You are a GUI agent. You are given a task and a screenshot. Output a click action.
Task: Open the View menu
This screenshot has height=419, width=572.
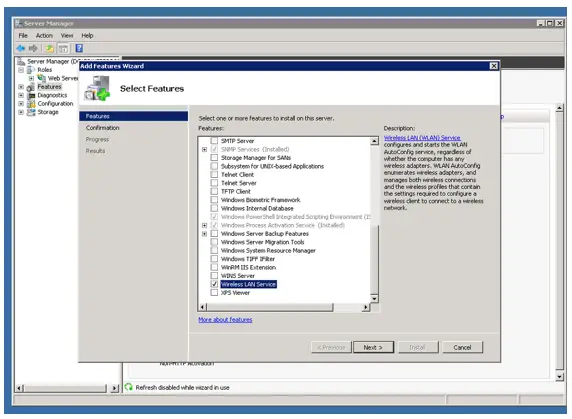pyautogui.click(x=67, y=35)
